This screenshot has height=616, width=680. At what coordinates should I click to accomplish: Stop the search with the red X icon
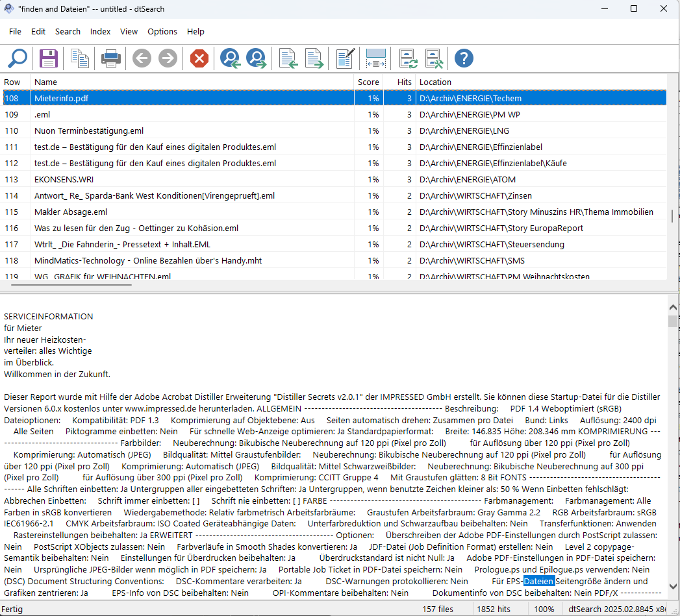point(199,58)
